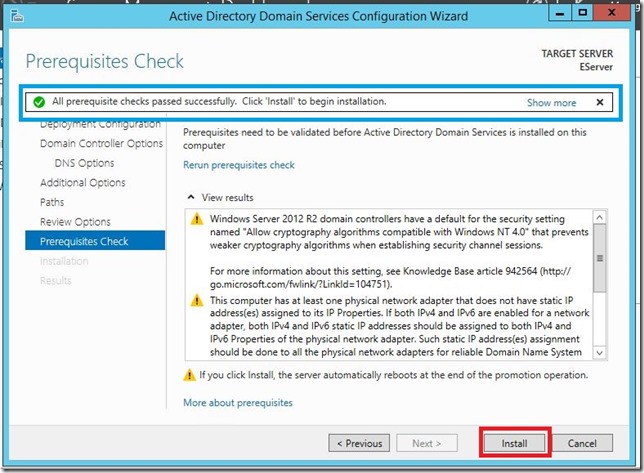Screen dimensions: 644x473
Task: Select Domain Controller Options in the sidebar
Action: [x=101, y=143]
